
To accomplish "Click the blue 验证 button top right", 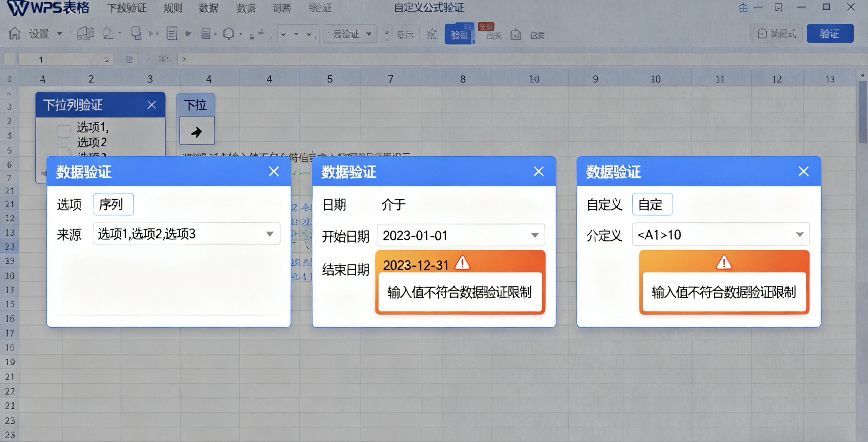I will tap(830, 33).
